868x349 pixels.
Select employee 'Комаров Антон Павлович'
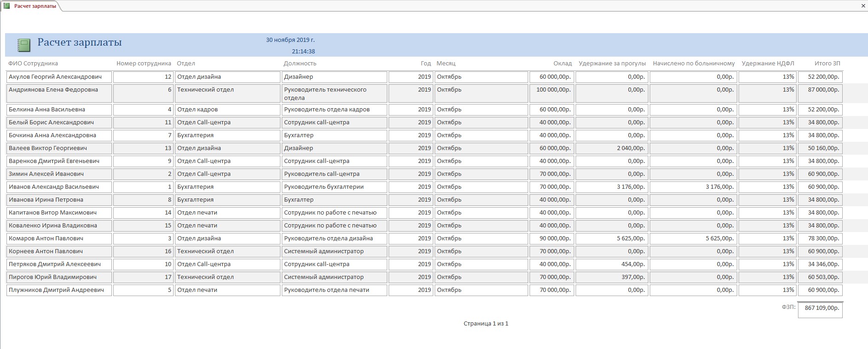tap(59, 238)
